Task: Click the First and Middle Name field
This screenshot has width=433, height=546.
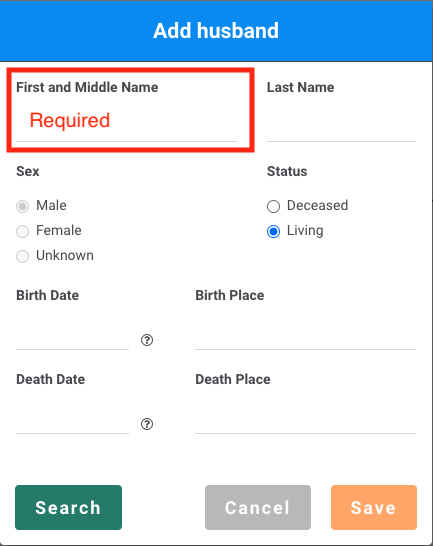Action: point(126,120)
